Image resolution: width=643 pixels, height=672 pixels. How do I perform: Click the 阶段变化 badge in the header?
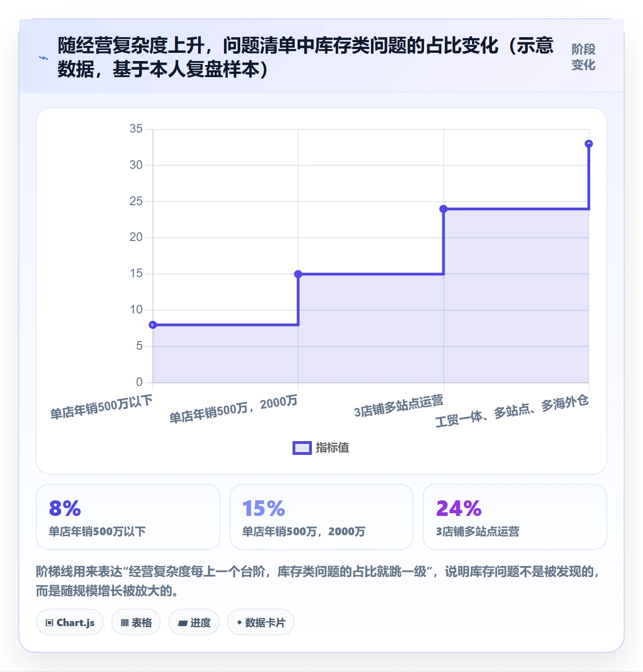point(583,57)
